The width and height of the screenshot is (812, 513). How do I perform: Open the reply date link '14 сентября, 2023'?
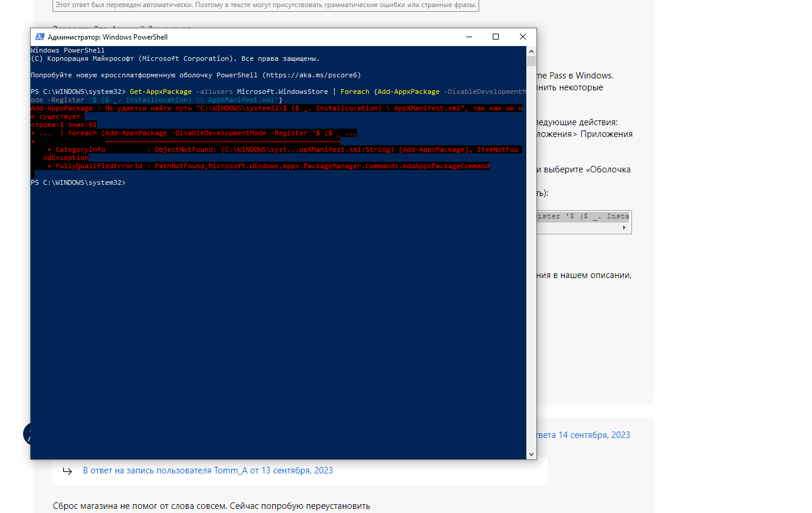pyautogui.click(x=594, y=435)
